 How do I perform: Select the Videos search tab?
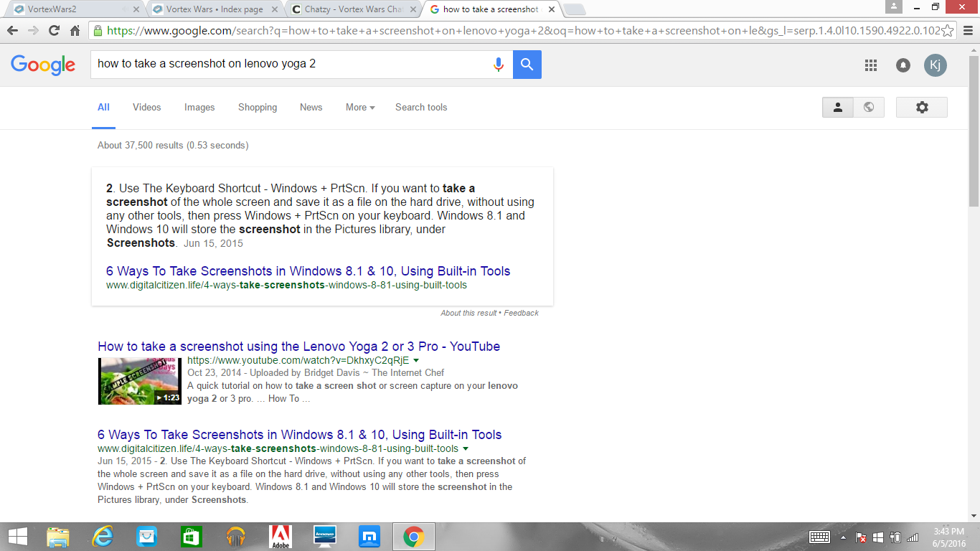(x=146, y=107)
